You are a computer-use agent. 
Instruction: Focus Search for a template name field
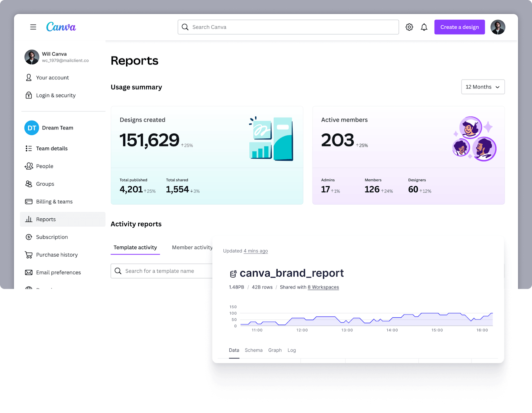tap(162, 271)
